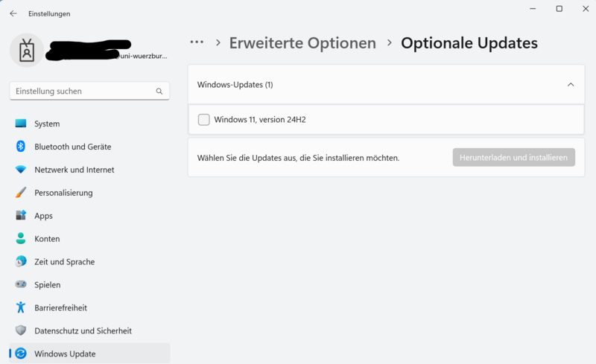Open the user account profile picture
Screen dimensions: 596x364
click(27, 50)
